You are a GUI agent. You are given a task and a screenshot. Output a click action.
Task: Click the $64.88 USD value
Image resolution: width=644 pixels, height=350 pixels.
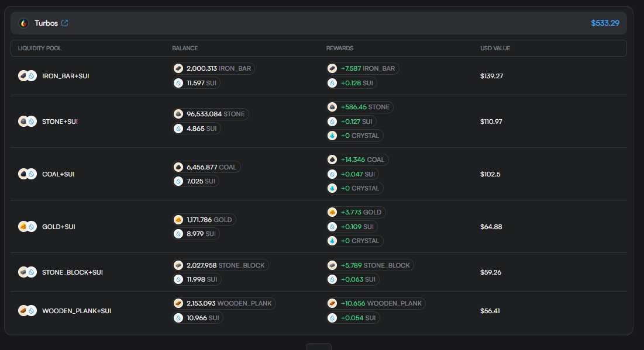pos(491,227)
